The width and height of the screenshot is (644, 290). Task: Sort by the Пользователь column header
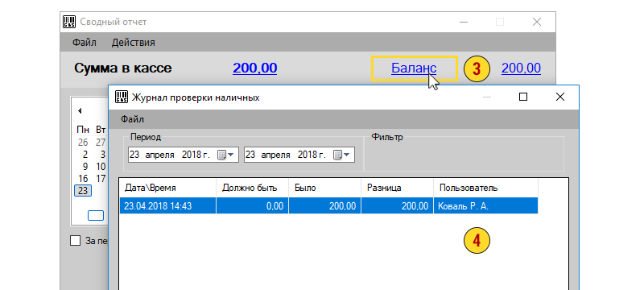(485, 188)
